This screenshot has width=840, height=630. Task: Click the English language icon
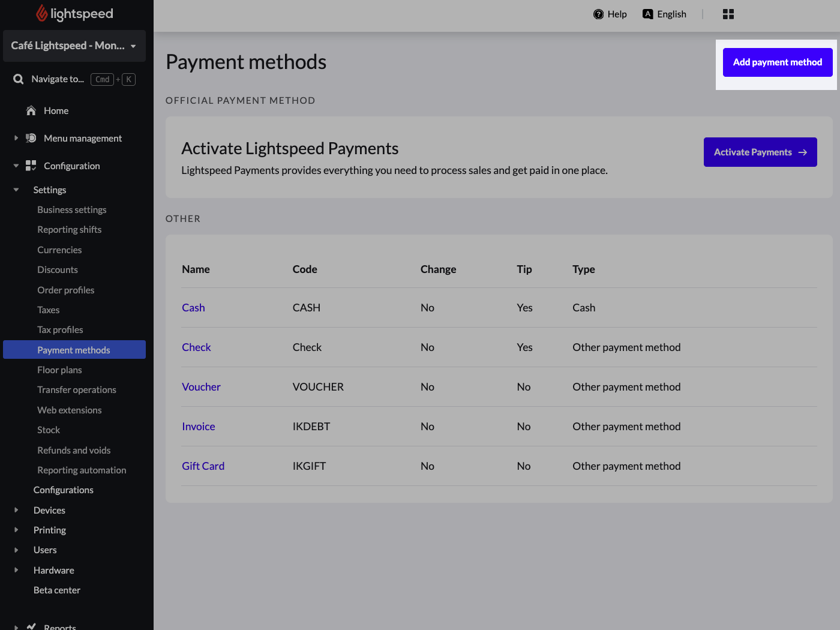[647, 14]
